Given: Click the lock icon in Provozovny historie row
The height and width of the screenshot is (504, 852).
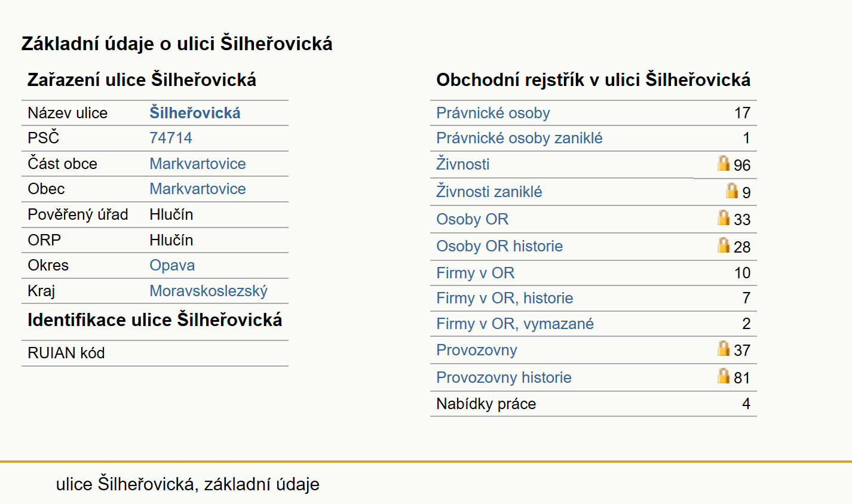Looking at the screenshot, I should pyautogui.click(x=724, y=376).
